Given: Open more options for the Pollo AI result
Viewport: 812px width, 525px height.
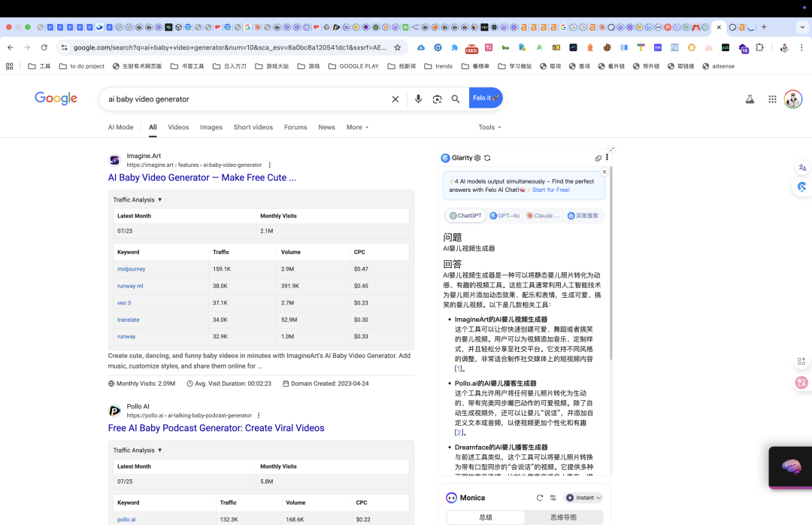Looking at the screenshot, I should click(x=259, y=415).
